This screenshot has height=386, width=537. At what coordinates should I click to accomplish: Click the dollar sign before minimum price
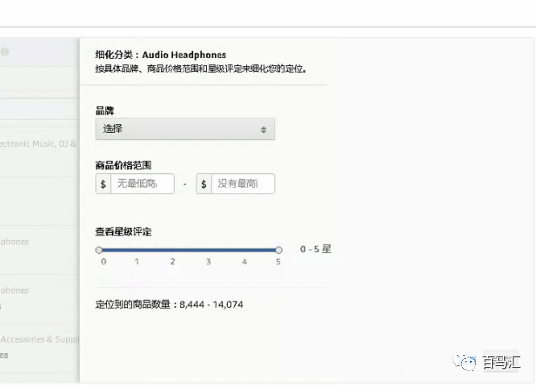tap(103, 184)
